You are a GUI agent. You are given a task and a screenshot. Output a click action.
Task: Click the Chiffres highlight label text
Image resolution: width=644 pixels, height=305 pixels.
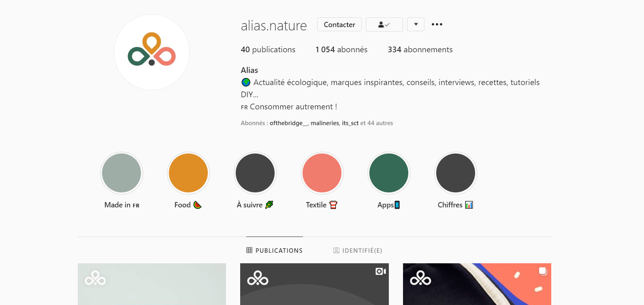455,205
